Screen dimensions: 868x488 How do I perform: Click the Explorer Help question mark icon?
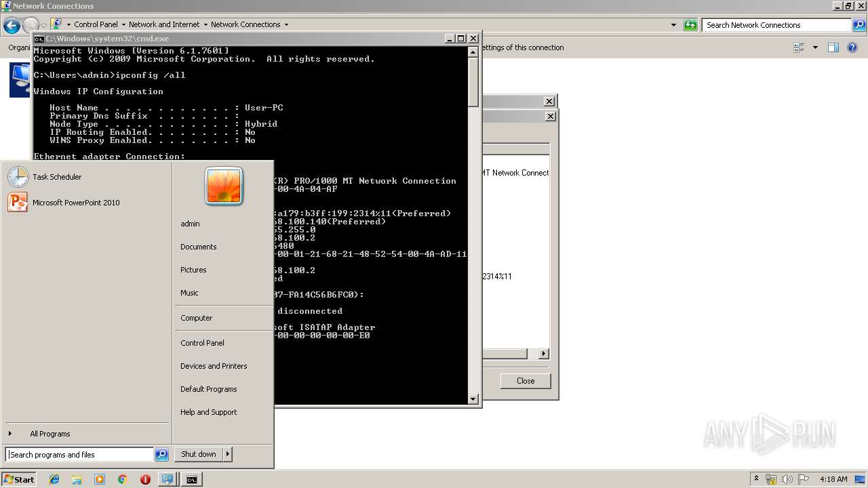pyautogui.click(x=853, y=47)
